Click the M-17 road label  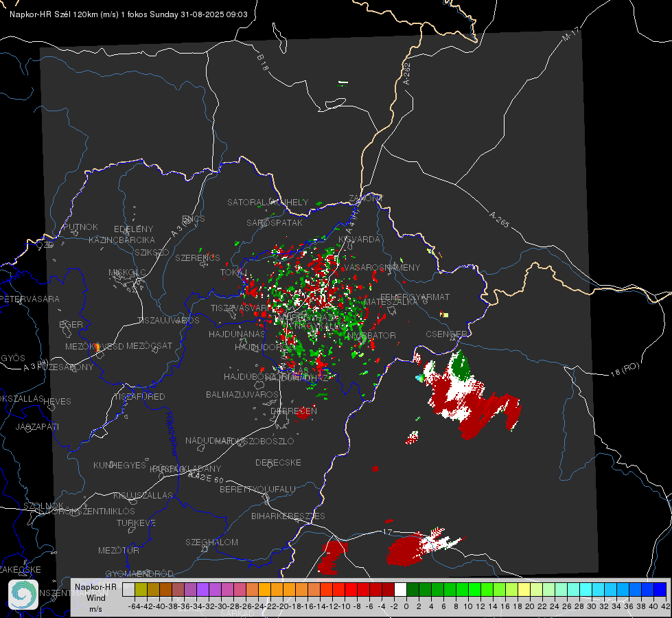(570, 34)
